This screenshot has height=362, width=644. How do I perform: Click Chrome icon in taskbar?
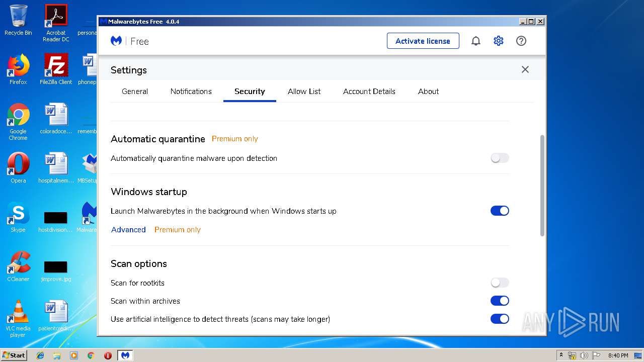pos(91,355)
